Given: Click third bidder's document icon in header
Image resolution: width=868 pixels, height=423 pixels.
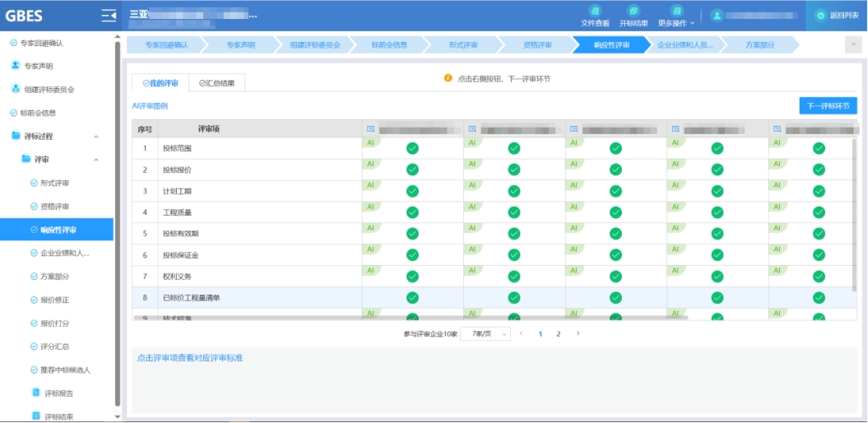Looking at the screenshot, I should 574,129.
